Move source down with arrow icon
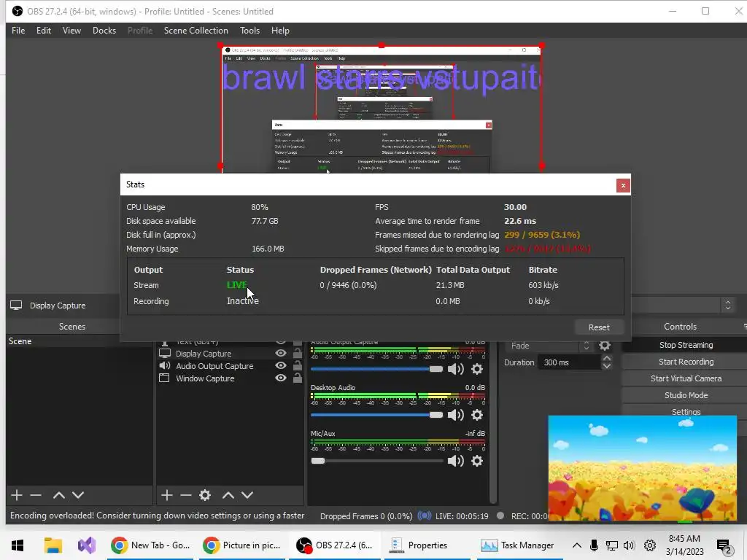 pyautogui.click(x=247, y=495)
